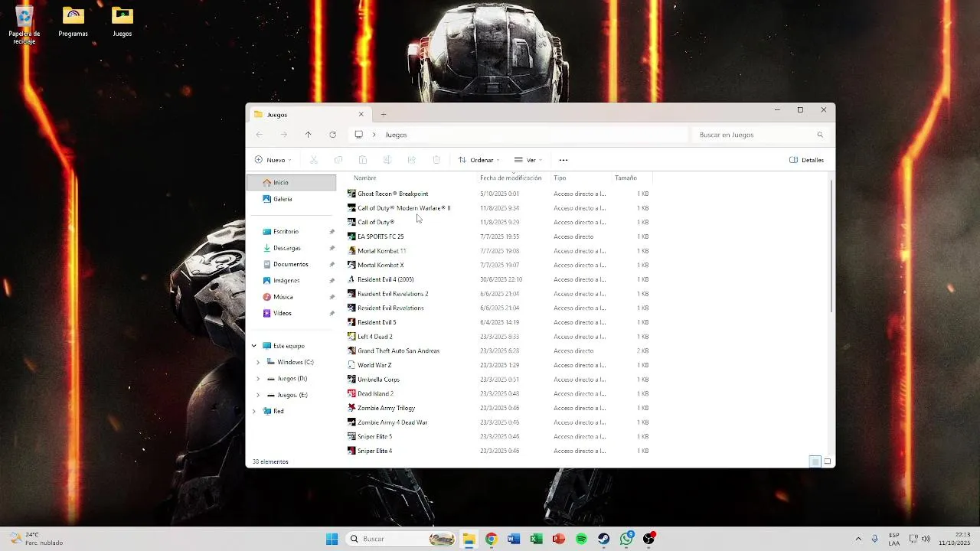The image size is (980, 551).
Task: Expand the Red tree node
Action: point(254,411)
